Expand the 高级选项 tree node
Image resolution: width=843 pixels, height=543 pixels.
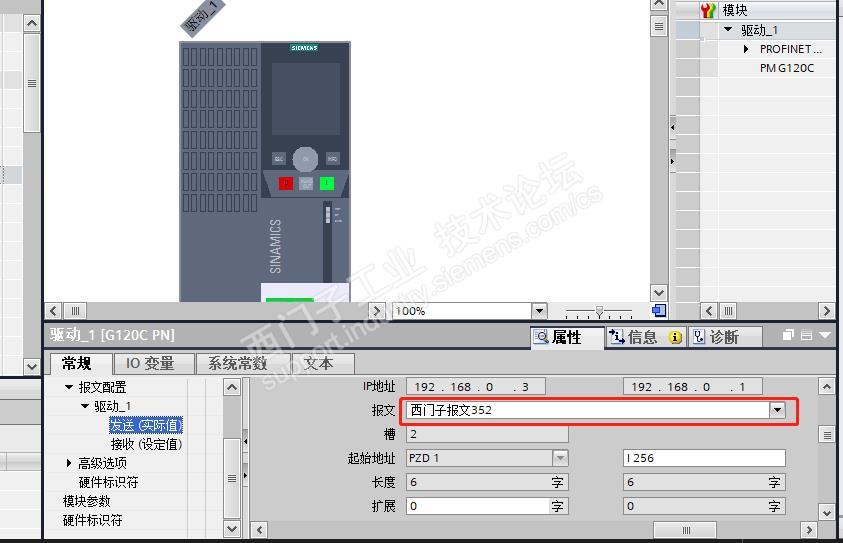[x=69, y=463]
